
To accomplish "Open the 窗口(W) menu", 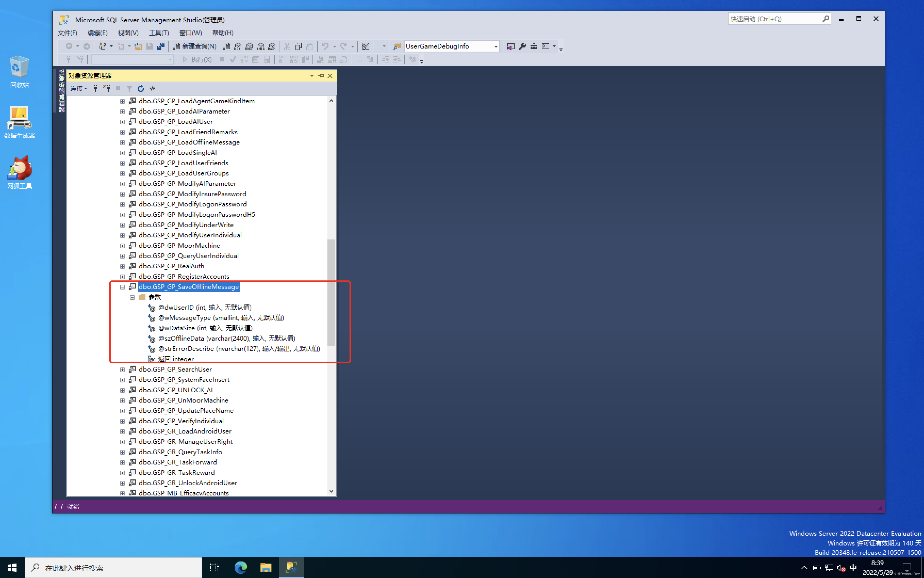I will (190, 33).
